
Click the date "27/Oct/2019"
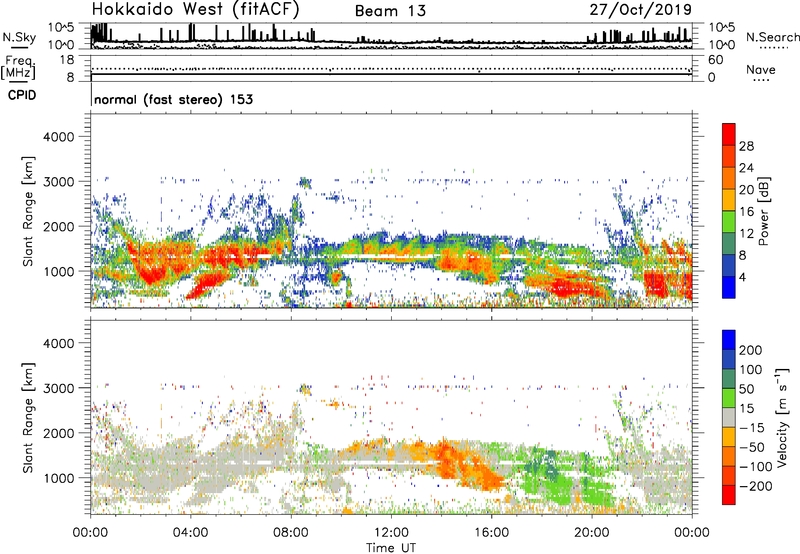[641, 9]
